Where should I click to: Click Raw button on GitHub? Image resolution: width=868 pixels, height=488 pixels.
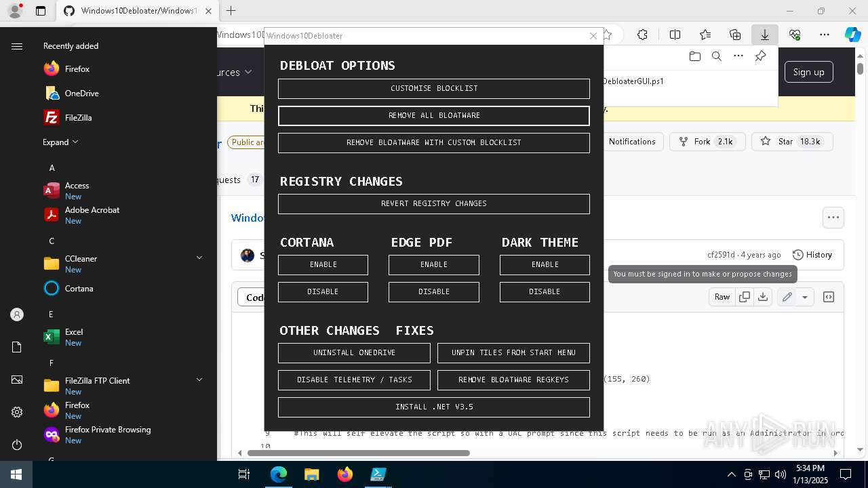[722, 297]
